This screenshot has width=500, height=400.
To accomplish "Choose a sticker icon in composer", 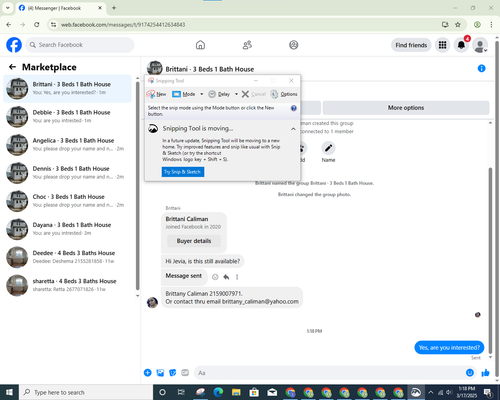I will [173, 373].
